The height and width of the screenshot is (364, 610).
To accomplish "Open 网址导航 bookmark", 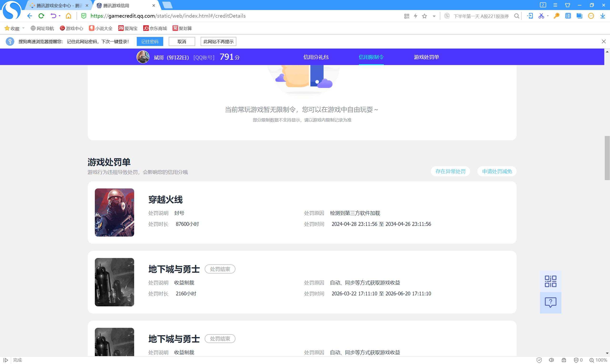I will pos(42,28).
